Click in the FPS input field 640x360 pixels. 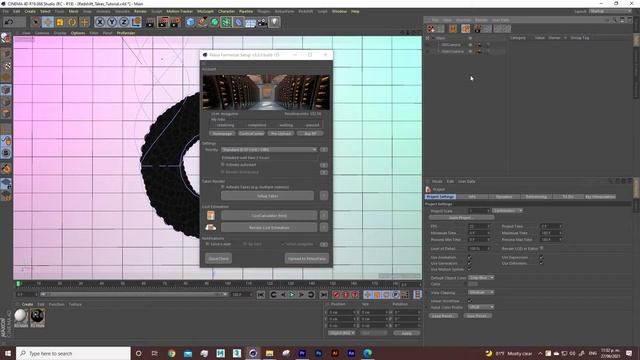click(x=478, y=226)
